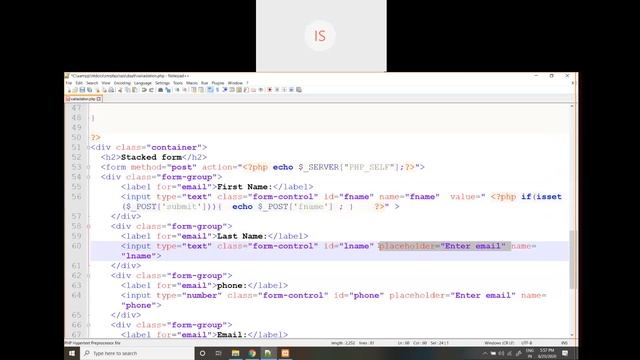Click the Save Recorded Macro icon
640x360 pixels.
pyautogui.click(x=299, y=90)
